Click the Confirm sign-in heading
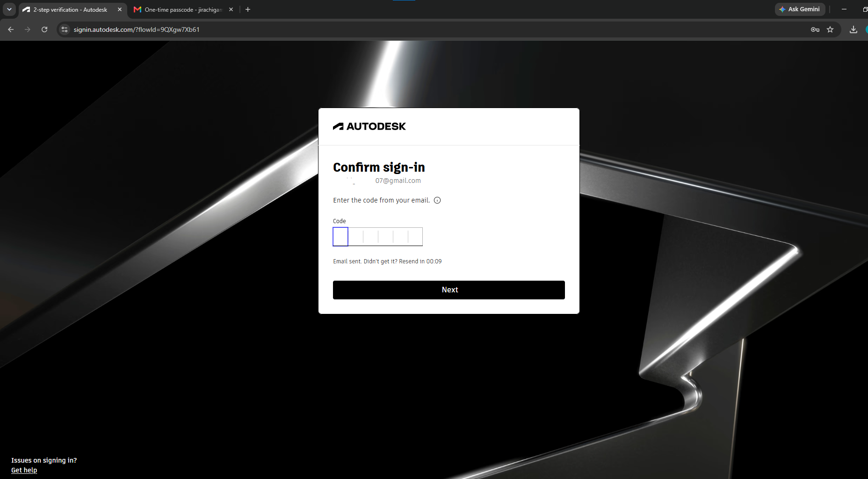Viewport: 868px width, 479px height. pyautogui.click(x=379, y=167)
